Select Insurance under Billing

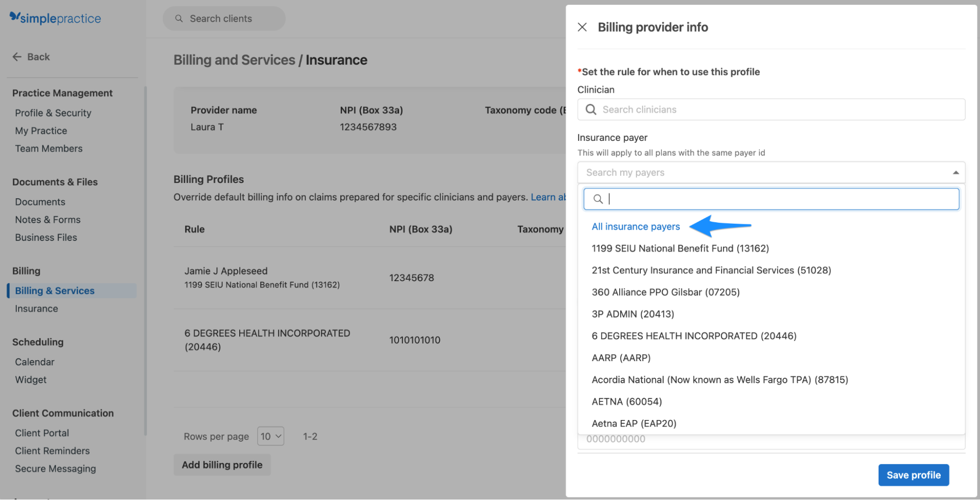pyautogui.click(x=36, y=308)
